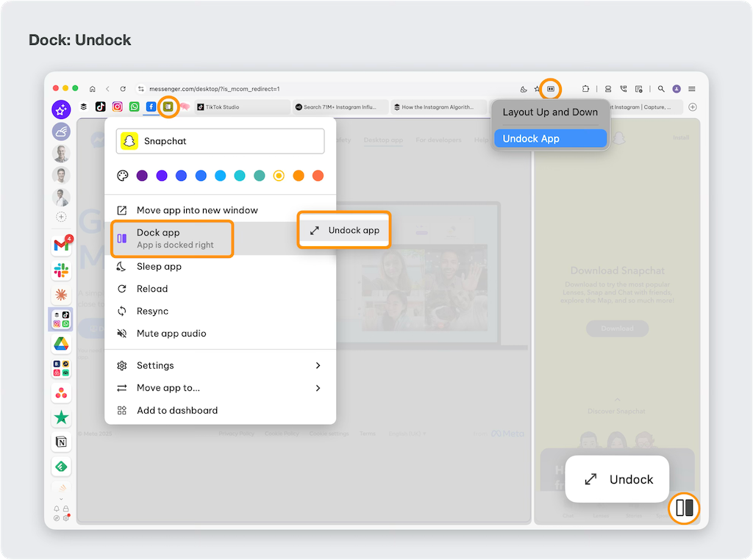Open the WhatsApp app icon
Viewport: 753px width, 560px height.
(135, 107)
